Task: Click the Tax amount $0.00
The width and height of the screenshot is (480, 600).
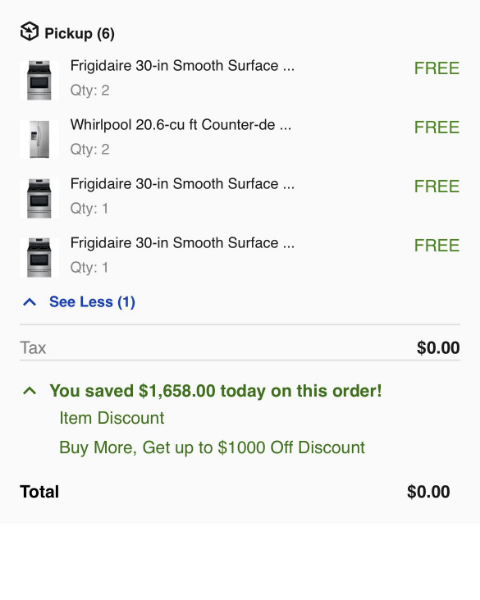Action: (x=438, y=348)
